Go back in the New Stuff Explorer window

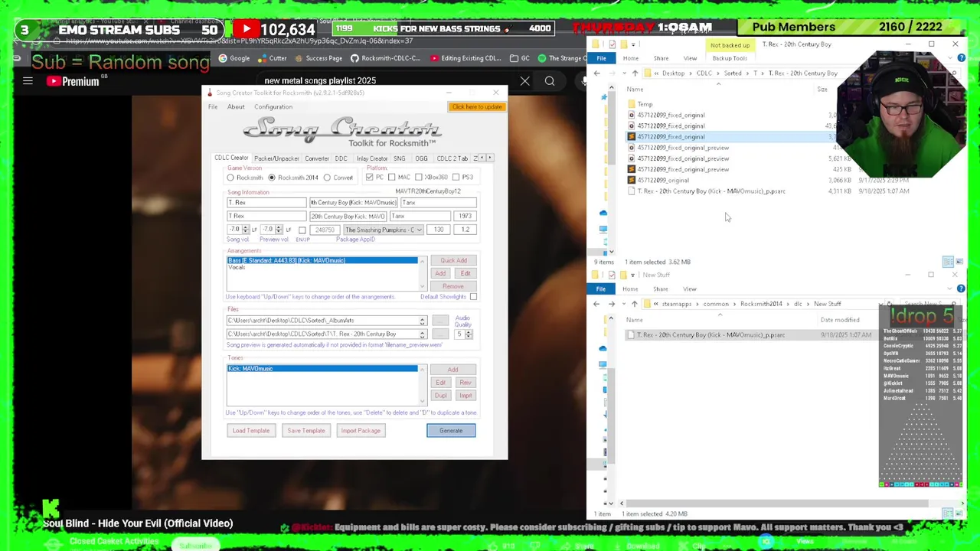[x=596, y=304]
